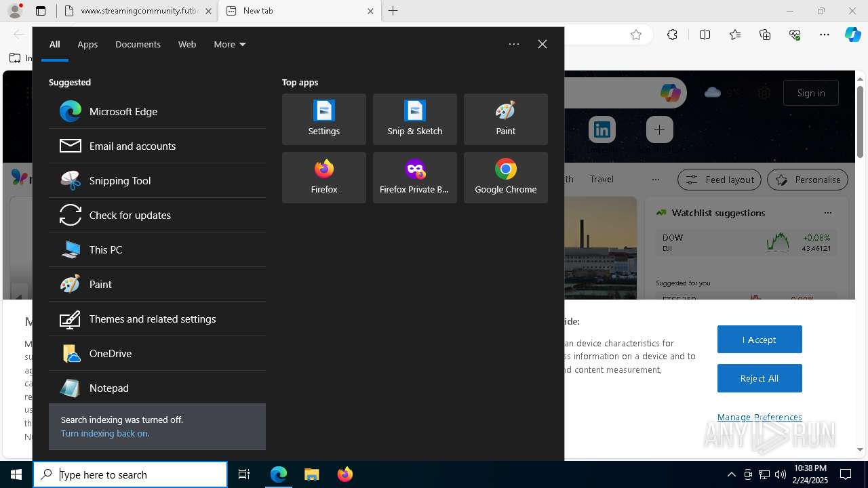Viewport: 868px width, 488px height.
Task: Open the Copilot sidebar in Edge
Action: [853, 35]
